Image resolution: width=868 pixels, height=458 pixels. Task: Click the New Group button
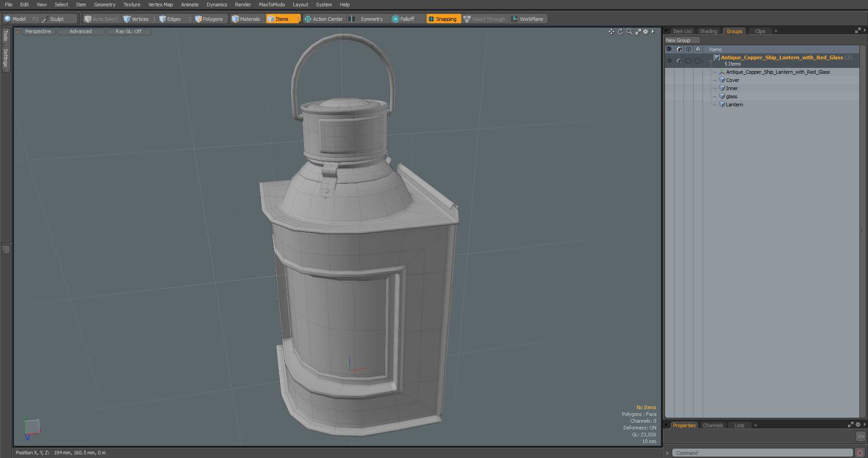[x=682, y=40]
